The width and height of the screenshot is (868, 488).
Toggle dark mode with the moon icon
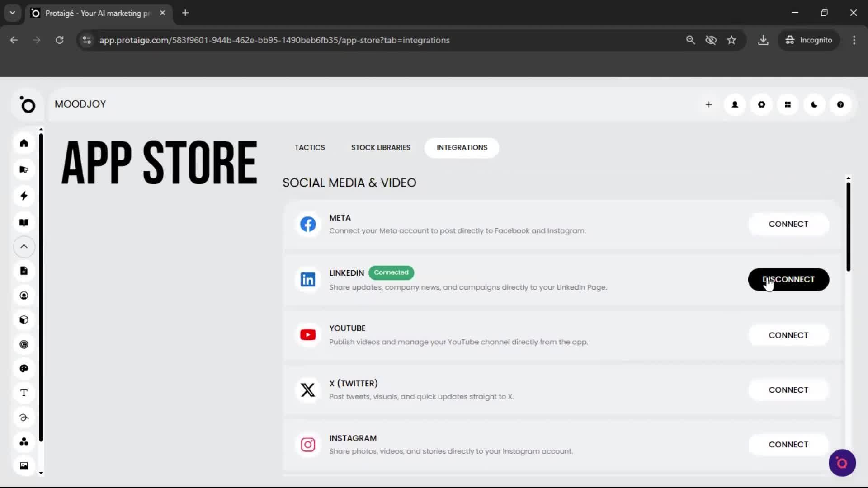[x=814, y=104]
